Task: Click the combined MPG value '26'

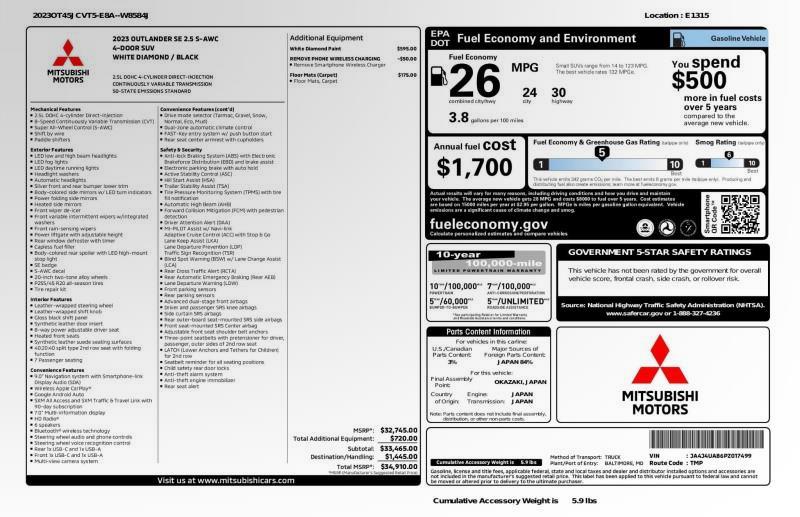Action: coord(474,81)
